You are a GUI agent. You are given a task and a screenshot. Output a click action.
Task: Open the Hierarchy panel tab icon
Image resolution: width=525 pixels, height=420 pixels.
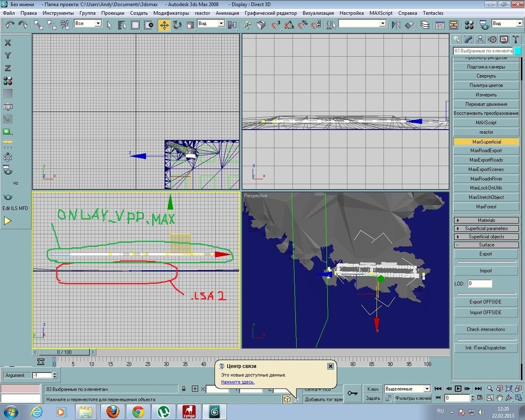click(480, 39)
